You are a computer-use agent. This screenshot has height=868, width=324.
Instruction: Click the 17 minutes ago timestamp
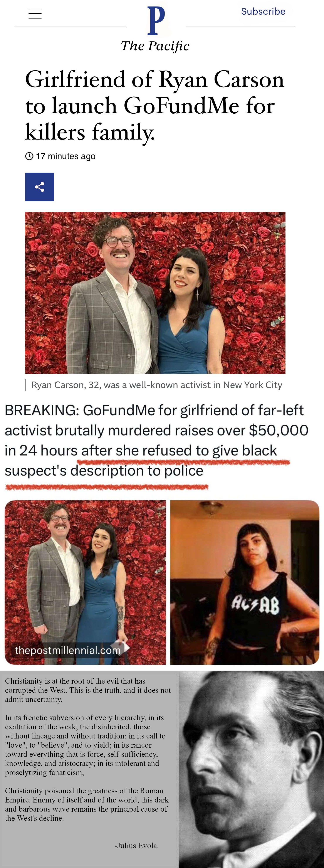click(66, 156)
